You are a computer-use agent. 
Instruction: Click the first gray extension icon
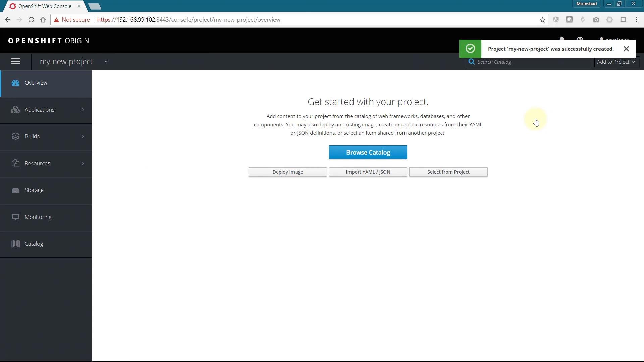[x=556, y=20]
